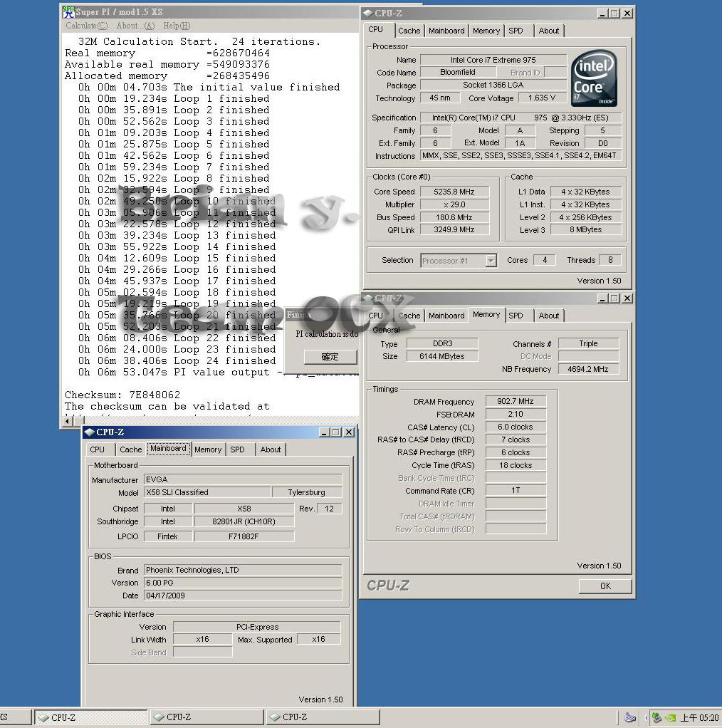
Task: Click the Intel Core i7 logo
Action: [594, 78]
